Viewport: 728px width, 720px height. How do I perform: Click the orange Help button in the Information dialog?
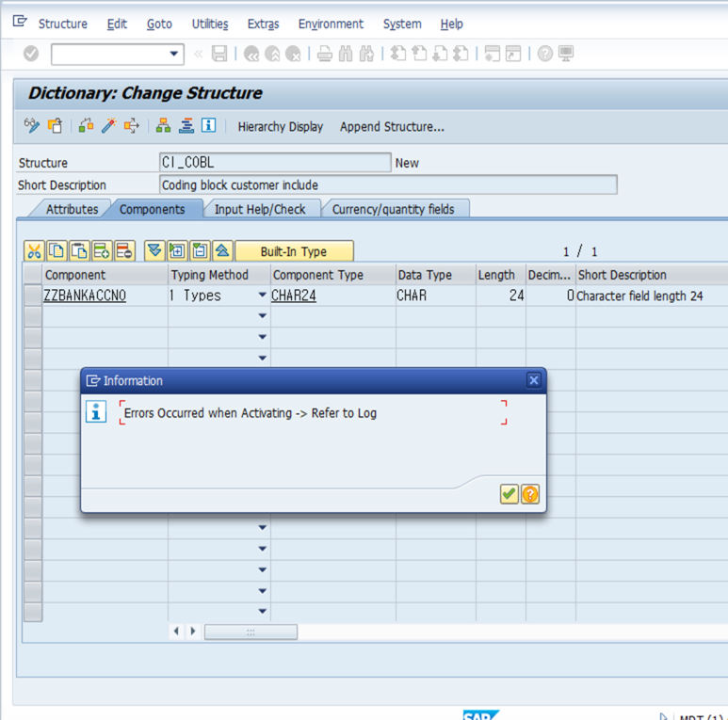coord(529,493)
